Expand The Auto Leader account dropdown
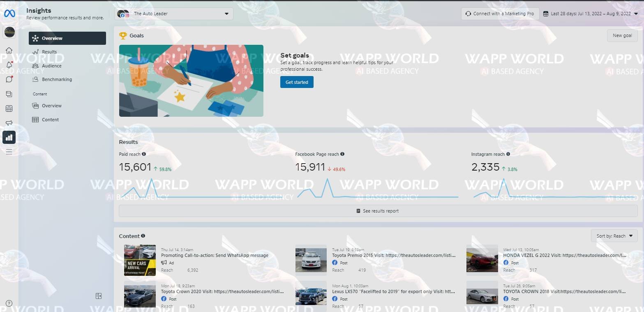This screenshot has height=312, width=644. click(x=174, y=14)
